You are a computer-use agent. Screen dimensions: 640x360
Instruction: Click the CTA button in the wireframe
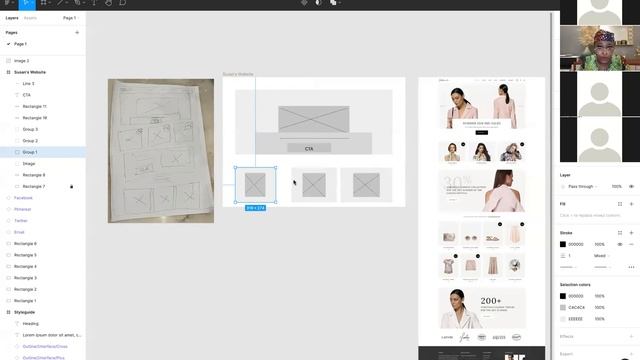[x=309, y=149]
